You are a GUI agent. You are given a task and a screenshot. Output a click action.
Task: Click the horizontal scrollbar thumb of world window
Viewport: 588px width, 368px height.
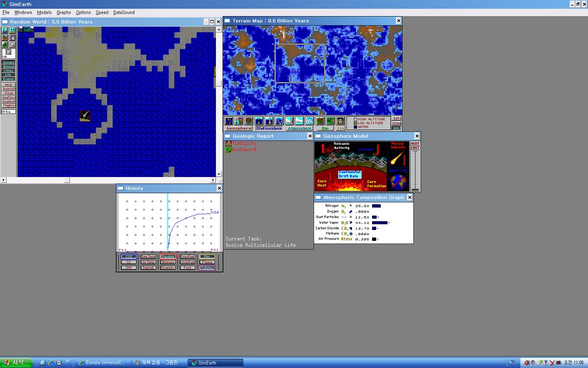coord(67,180)
